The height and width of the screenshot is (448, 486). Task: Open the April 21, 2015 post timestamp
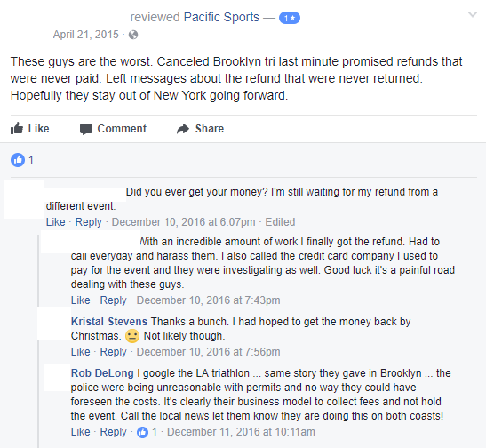pos(86,35)
